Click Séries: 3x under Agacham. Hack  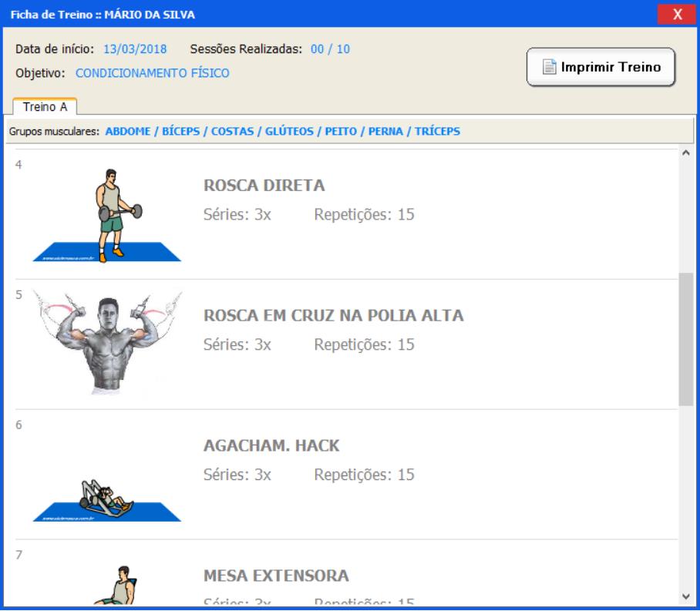tap(237, 475)
